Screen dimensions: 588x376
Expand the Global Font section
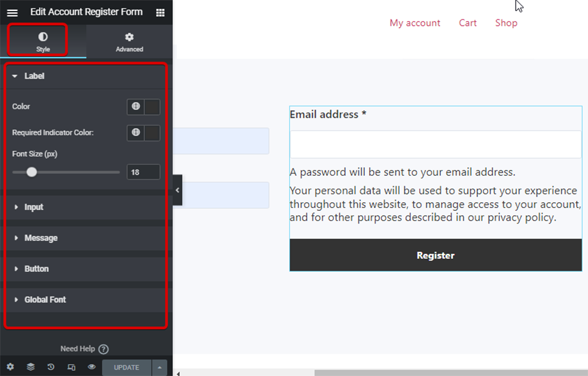(x=45, y=300)
